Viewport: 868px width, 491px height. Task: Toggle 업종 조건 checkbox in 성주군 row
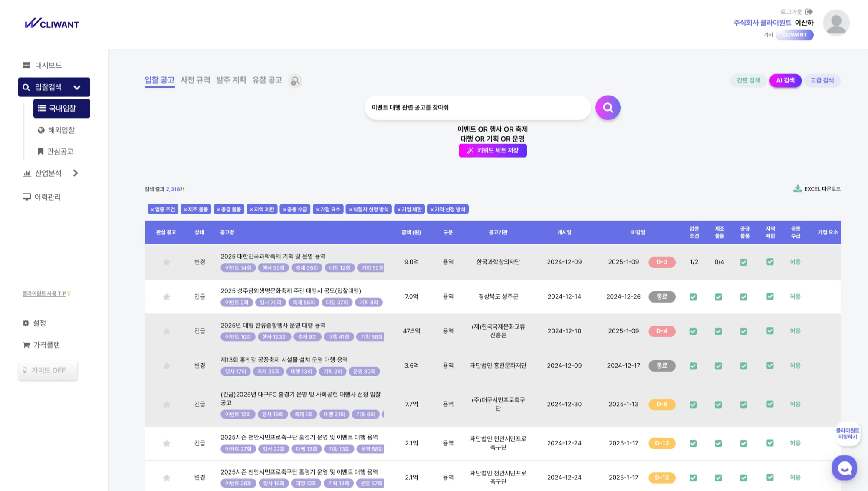click(x=693, y=297)
